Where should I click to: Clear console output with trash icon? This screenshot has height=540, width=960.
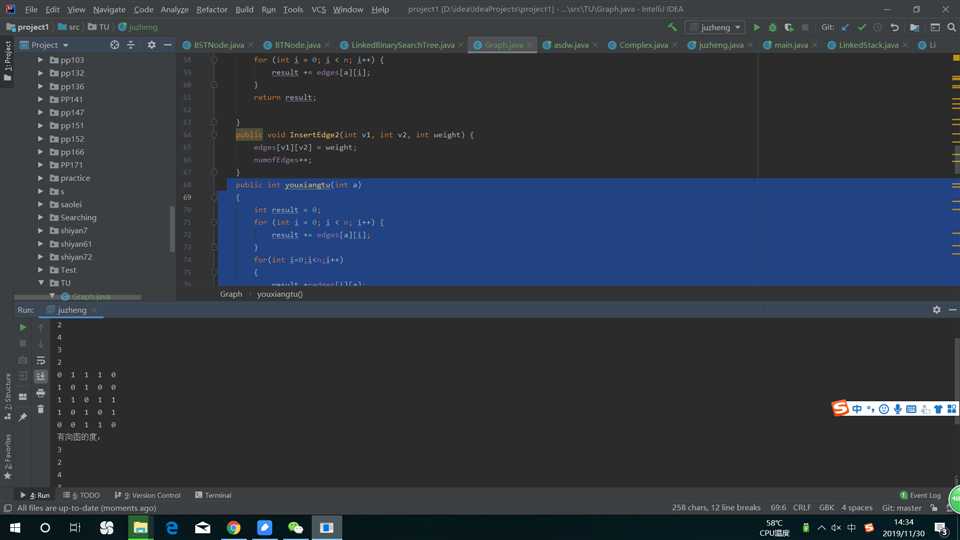(x=40, y=409)
